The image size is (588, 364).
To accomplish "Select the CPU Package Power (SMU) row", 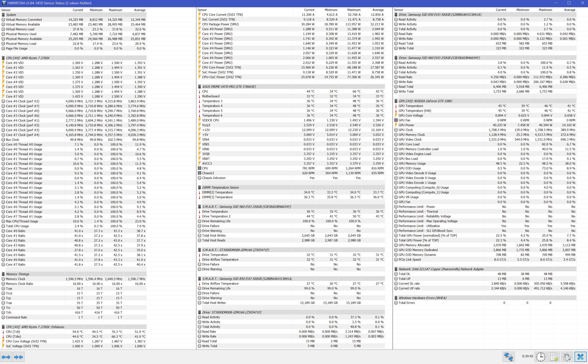I will (x=220, y=24).
